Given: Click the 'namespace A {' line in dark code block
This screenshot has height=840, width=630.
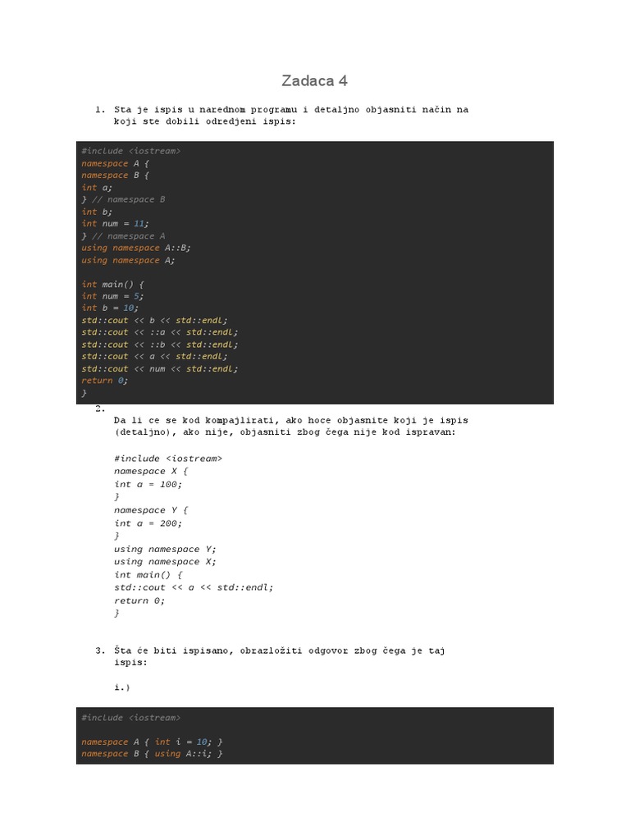Looking at the screenshot, I should tap(115, 163).
